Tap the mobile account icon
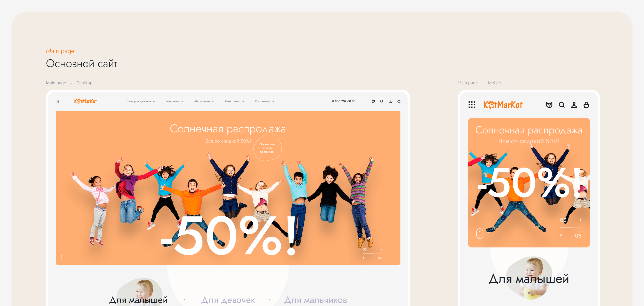Screen dimensions: 644x306 [x=574, y=105]
